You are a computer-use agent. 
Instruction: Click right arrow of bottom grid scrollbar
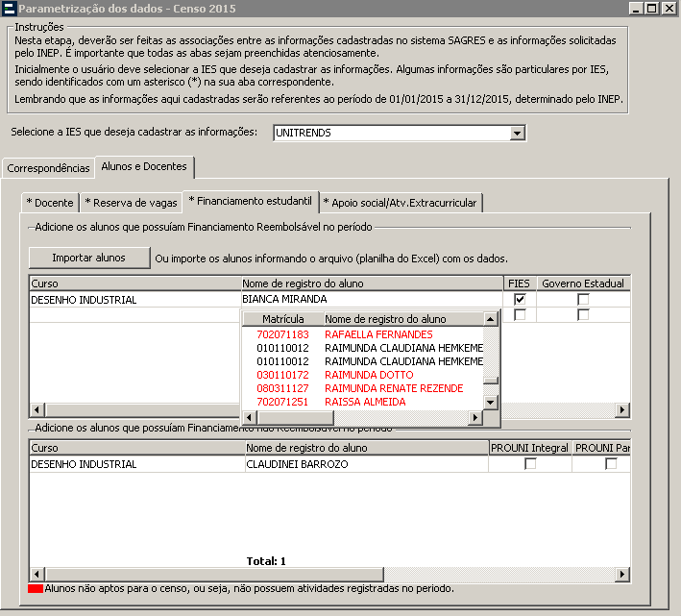pyautogui.click(x=622, y=575)
